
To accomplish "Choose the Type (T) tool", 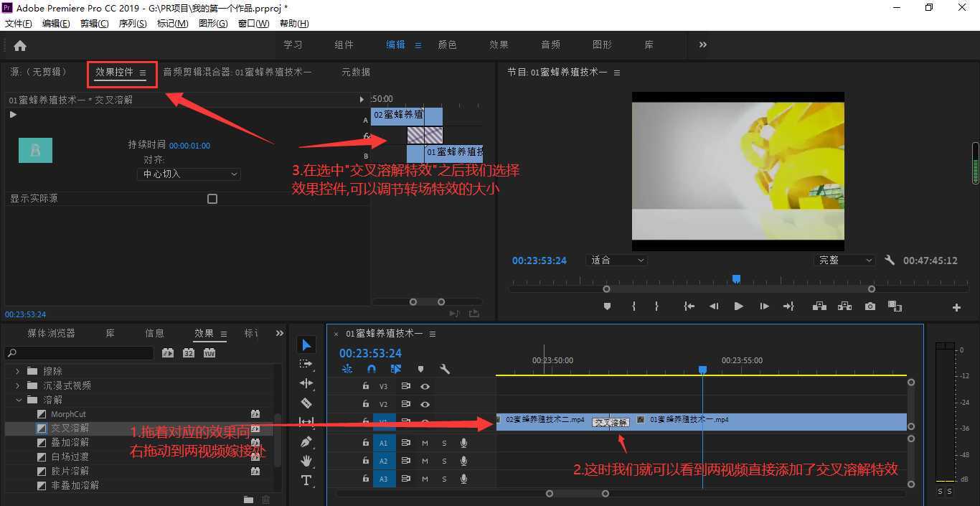I will tap(306, 480).
